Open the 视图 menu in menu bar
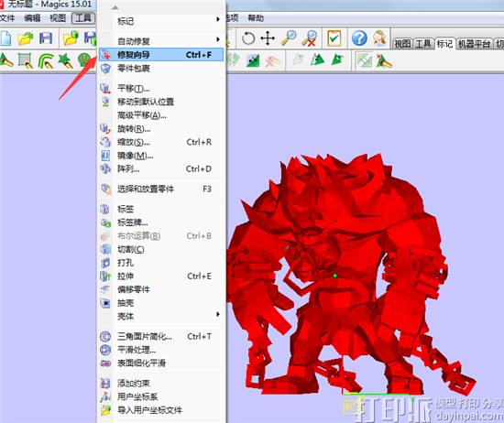 (x=58, y=18)
